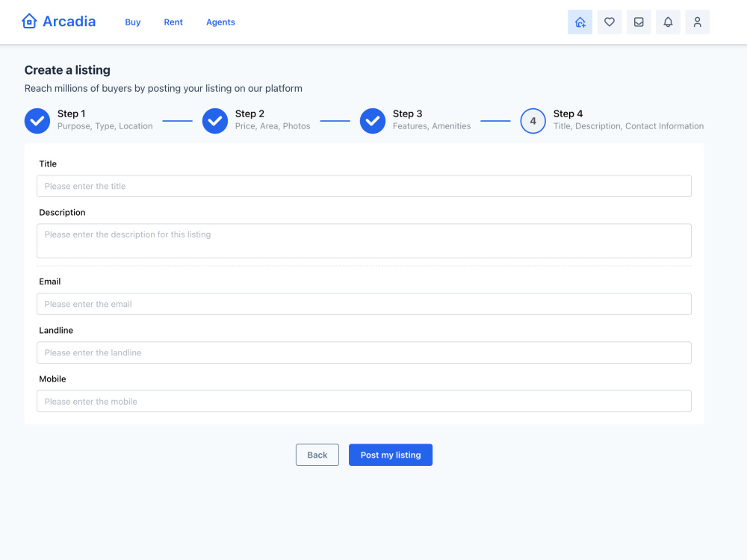Image resolution: width=747 pixels, height=560 pixels.
Task: Open the inbox tray icon
Action: [x=639, y=22]
